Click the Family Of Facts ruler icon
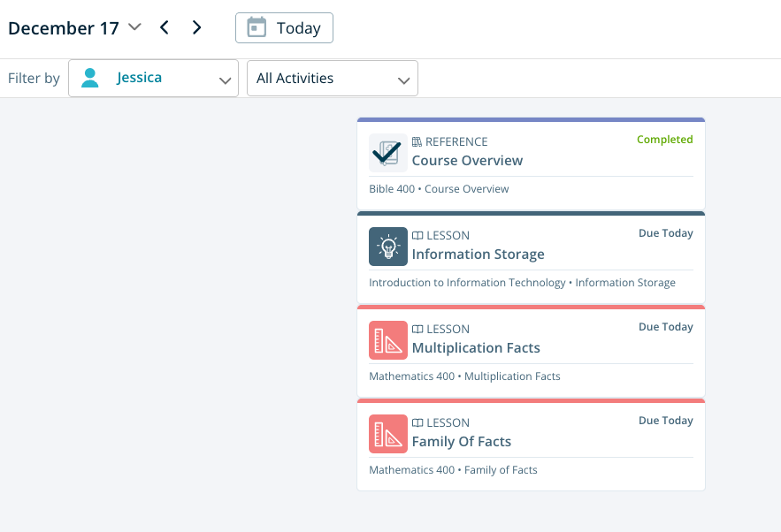The image size is (781, 532). pyautogui.click(x=387, y=434)
